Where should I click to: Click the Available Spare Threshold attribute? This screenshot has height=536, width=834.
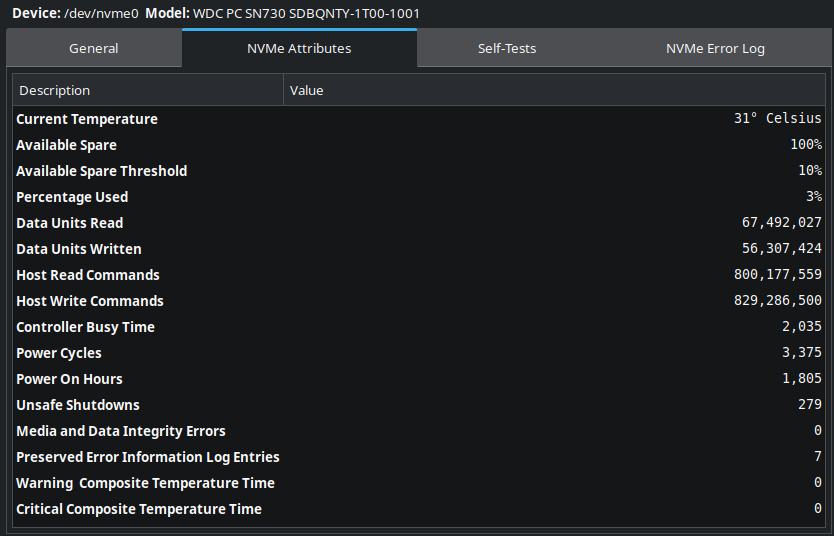[x=101, y=171]
